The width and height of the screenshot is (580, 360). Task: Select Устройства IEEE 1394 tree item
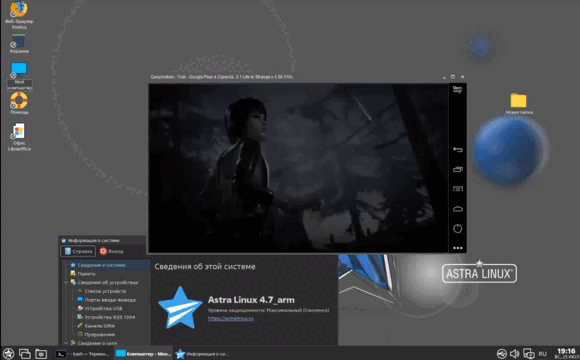pyautogui.click(x=106, y=317)
